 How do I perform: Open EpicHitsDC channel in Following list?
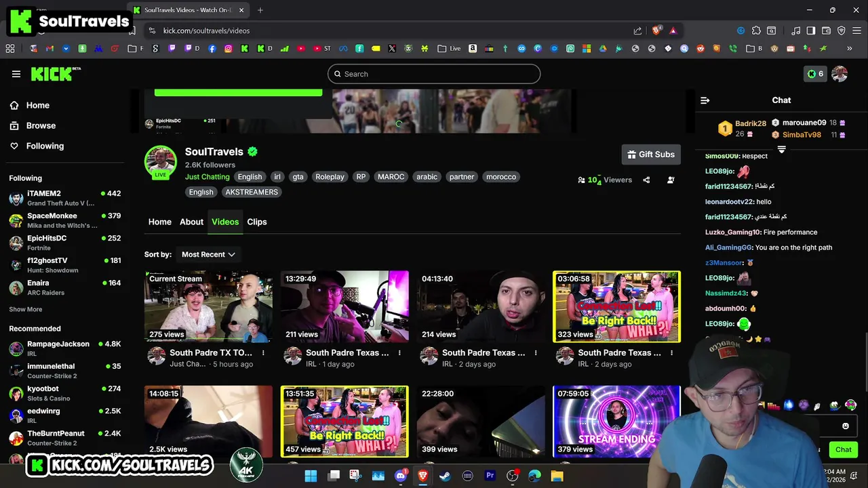tap(65, 243)
